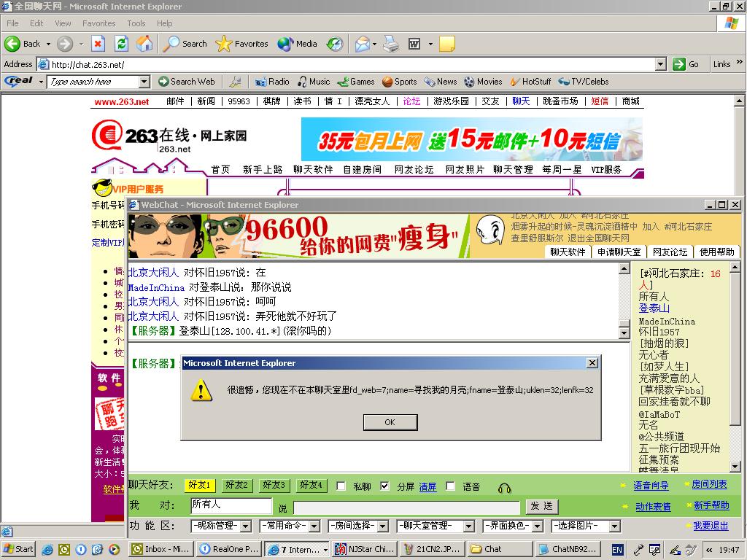The height and width of the screenshot is (560, 747).
Task: Click the chat message input field
Action: click(x=406, y=507)
